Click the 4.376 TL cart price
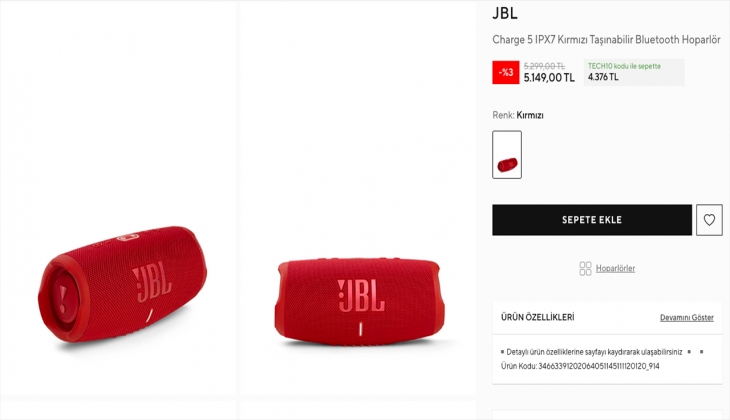The width and height of the screenshot is (730, 420). tap(603, 77)
